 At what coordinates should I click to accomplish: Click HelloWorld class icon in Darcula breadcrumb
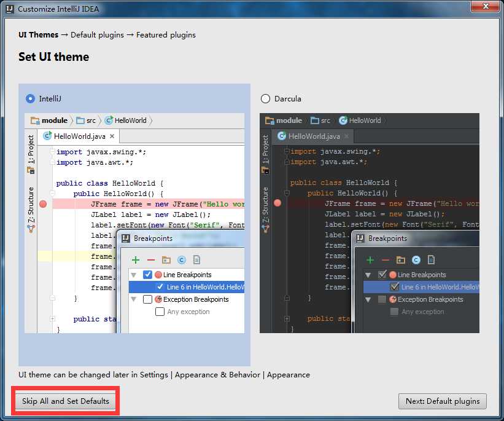point(343,120)
